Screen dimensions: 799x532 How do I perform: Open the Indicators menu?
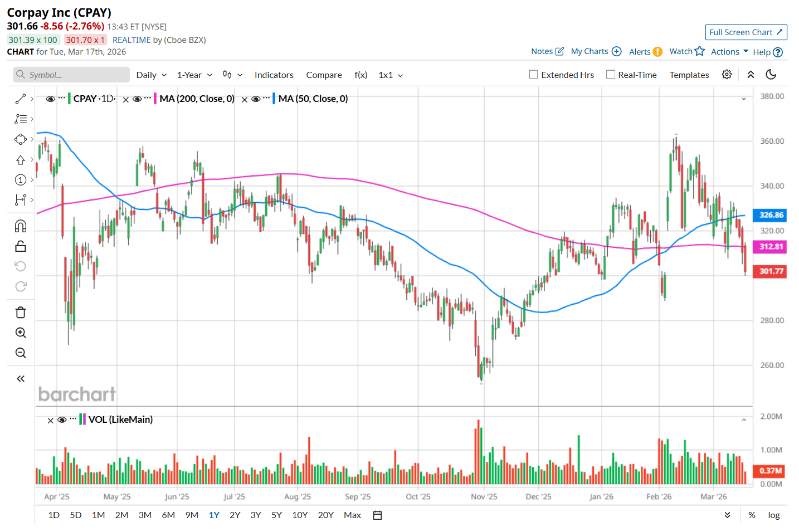(x=274, y=75)
